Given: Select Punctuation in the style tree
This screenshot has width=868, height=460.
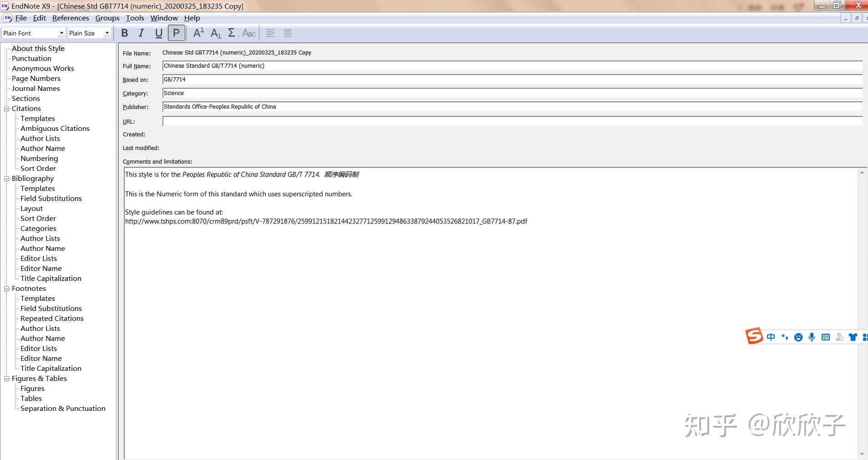Looking at the screenshot, I should coord(31,59).
